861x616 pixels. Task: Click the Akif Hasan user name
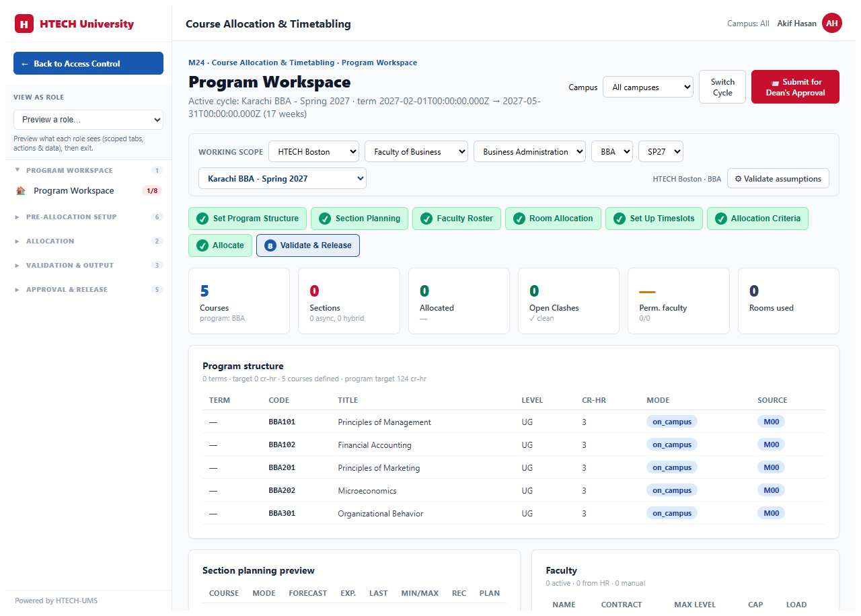coord(796,24)
